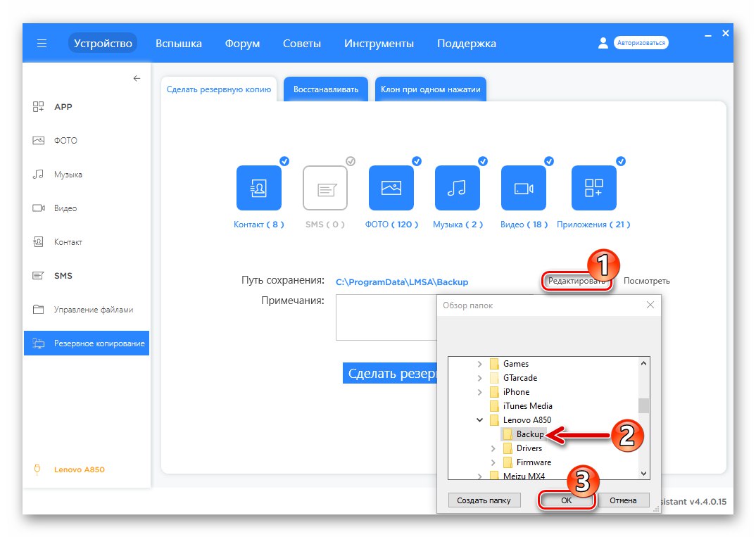
Task: Expand the Games folder node
Action: pos(479,364)
